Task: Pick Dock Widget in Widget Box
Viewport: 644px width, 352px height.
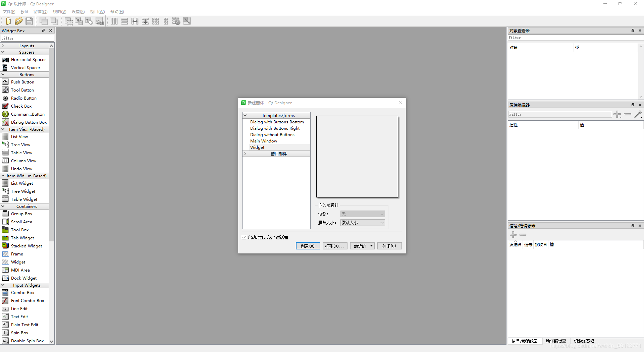Action: click(x=24, y=278)
